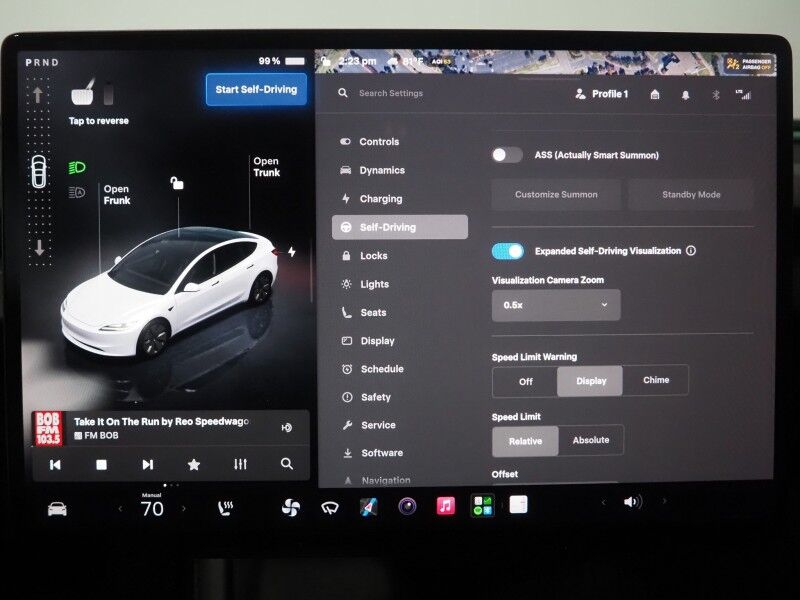This screenshot has height=600, width=800.
Task: Tap Open Trunk label
Action: (266, 167)
